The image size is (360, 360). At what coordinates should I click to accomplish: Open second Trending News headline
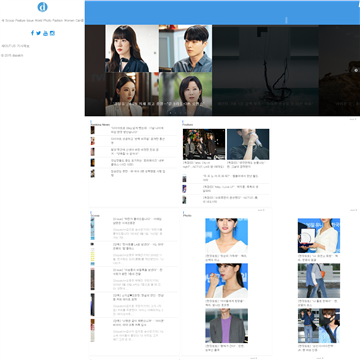pos(137,141)
